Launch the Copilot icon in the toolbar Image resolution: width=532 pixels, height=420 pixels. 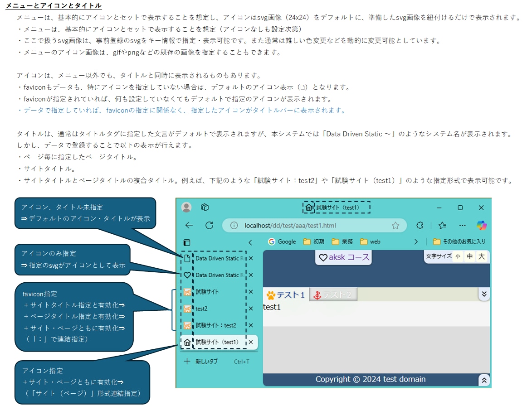click(482, 226)
